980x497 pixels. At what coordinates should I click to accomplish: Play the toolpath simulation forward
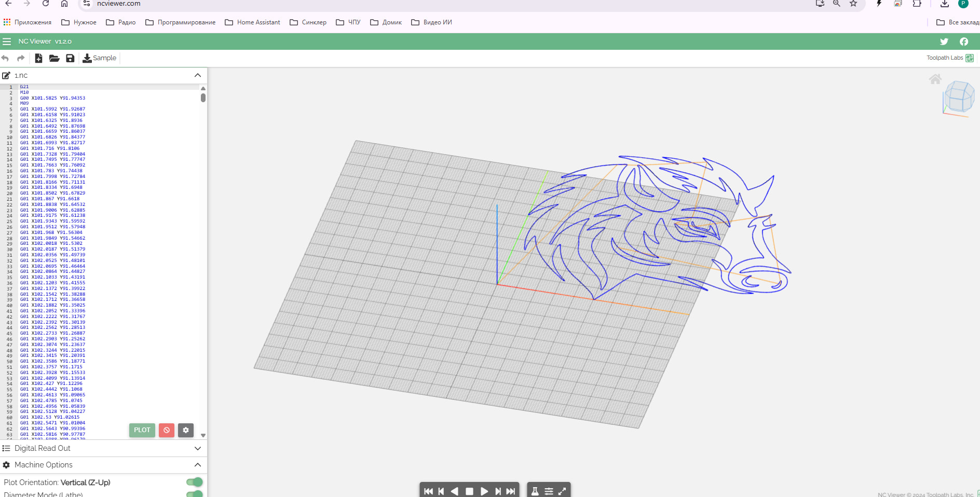(x=484, y=491)
